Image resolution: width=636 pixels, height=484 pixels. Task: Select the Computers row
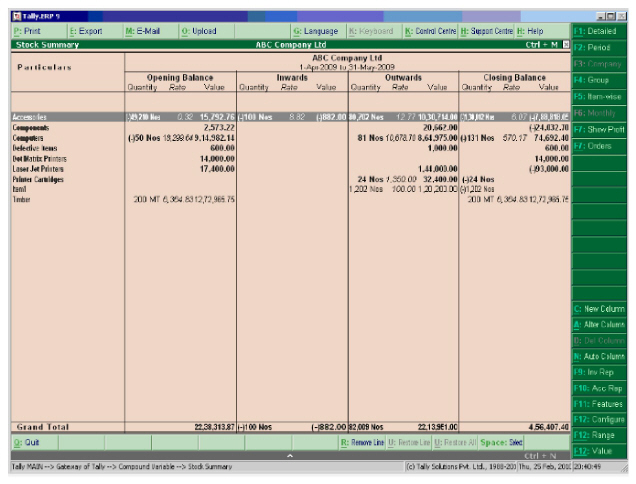290,138
